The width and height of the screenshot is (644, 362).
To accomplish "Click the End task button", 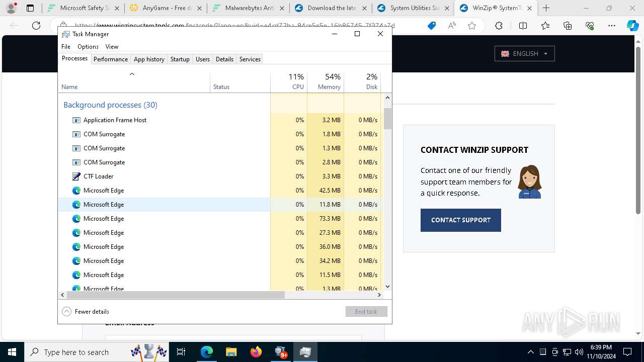I will tap(366, 311).
